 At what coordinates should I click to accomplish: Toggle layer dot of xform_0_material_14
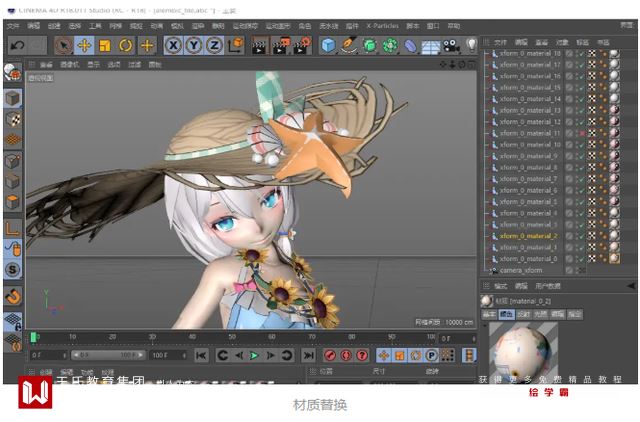tap(569, 99)
